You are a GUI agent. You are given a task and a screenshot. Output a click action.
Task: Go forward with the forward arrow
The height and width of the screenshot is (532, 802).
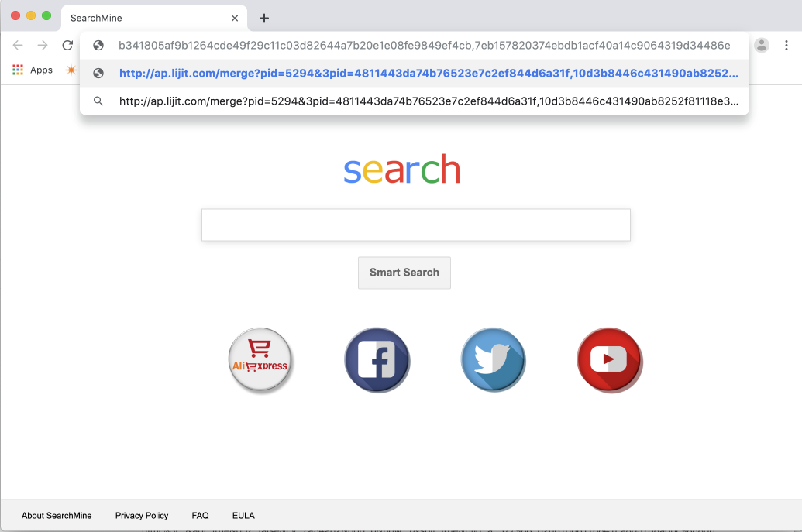tap(43, 46)
